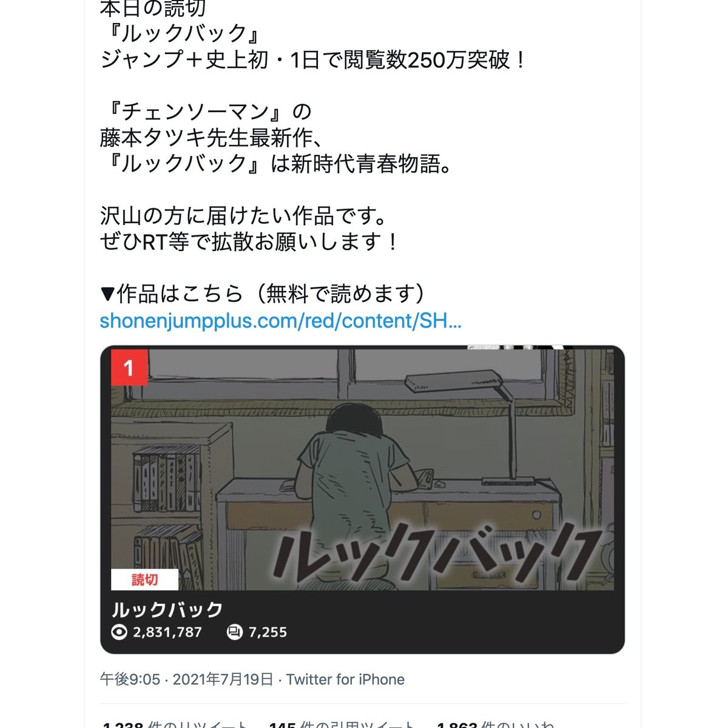
Task: Open the 145 quote tweets list
Action: 343,724
